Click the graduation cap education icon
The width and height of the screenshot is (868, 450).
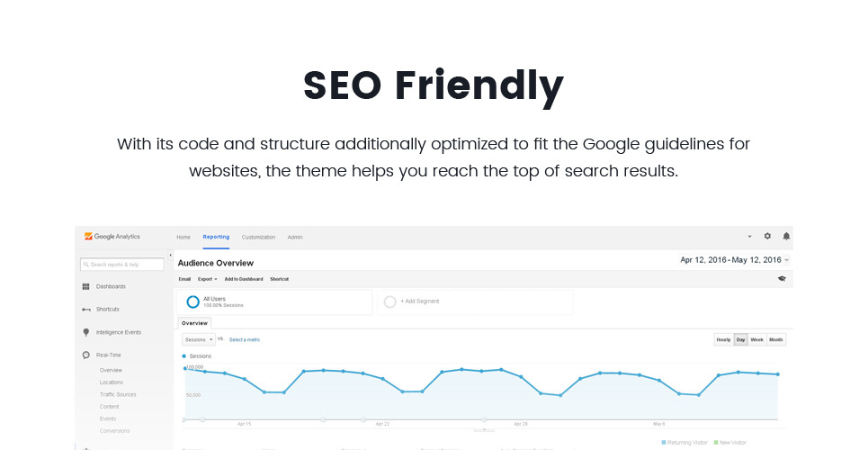(x=782, y=279)
